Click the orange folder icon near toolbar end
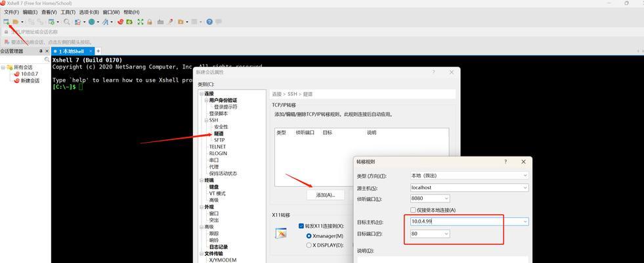This screenshot has height=263, width=644. tap(181, 22)
